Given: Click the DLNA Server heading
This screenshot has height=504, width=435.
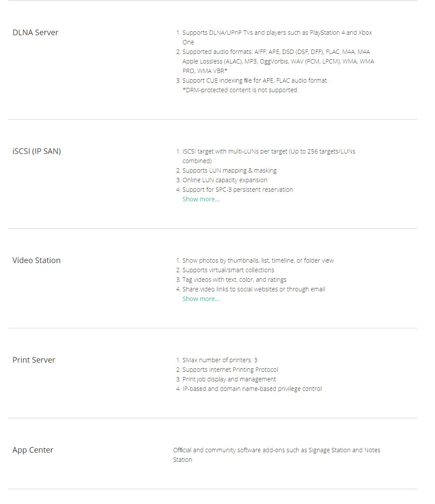Looking at the screenshot, I should (x=35, y=33).
